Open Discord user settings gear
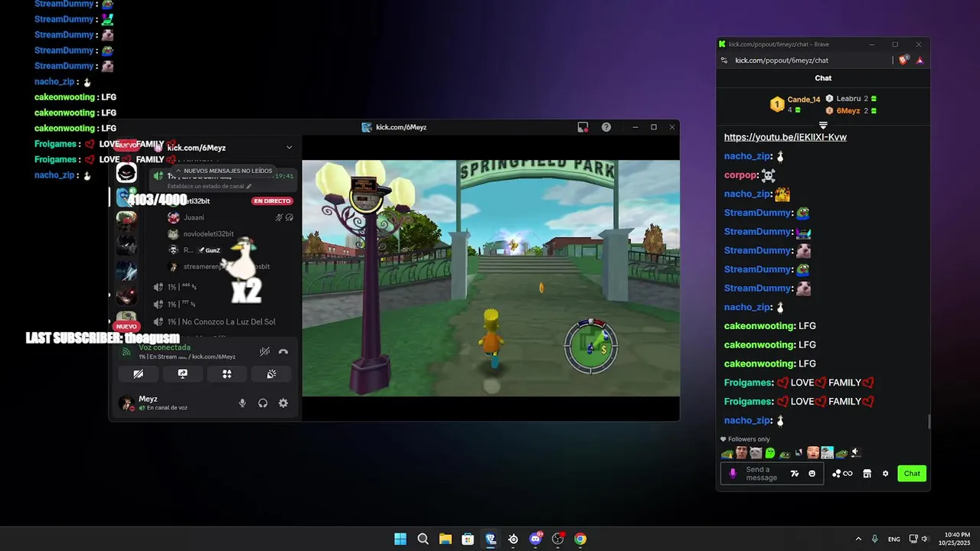 (x=283, y=403)
